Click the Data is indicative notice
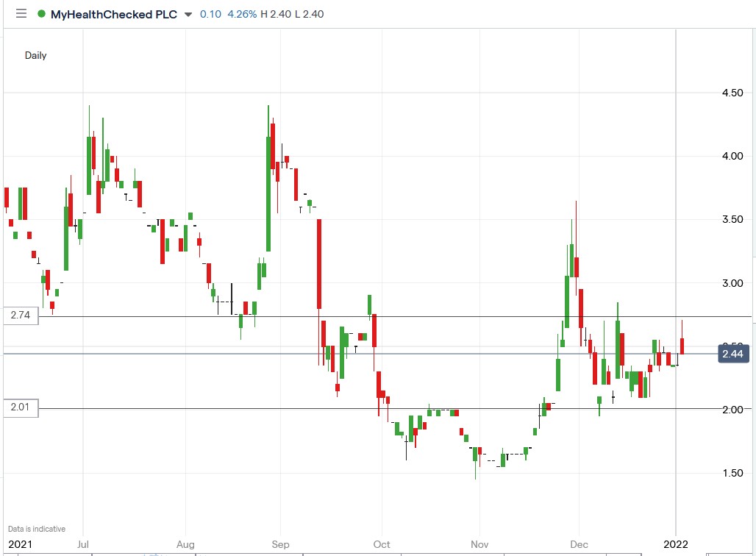 click(38, 528)
